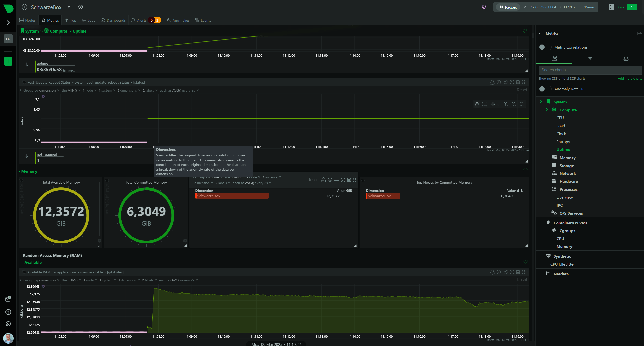Switch to the Dashboards tab
644x346 pixels.
113,20
